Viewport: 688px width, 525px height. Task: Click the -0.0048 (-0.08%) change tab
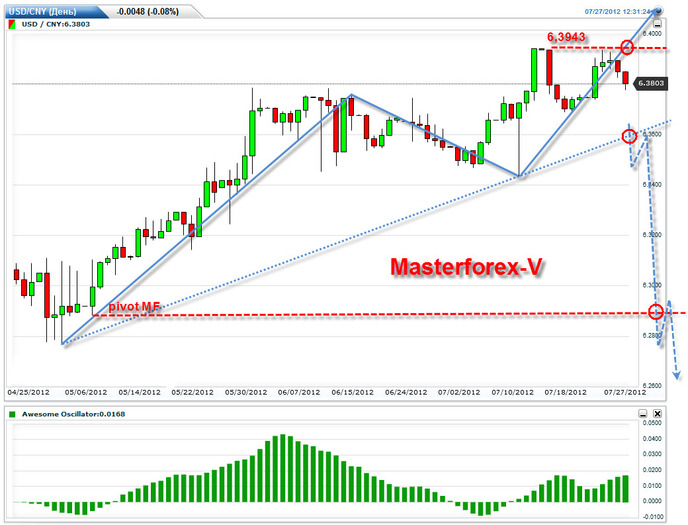148,11
